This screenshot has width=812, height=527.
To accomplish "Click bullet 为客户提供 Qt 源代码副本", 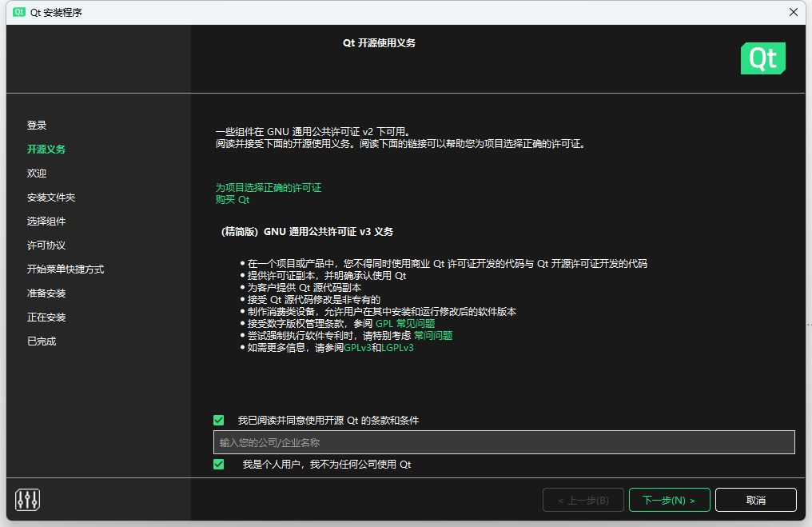I will pyautogui.click(x=304, y=288).
